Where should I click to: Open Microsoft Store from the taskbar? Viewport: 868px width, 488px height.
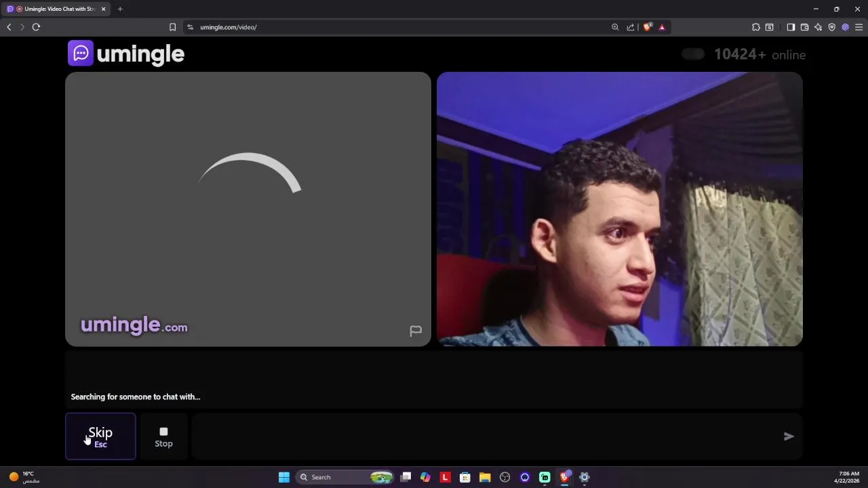pyautogui.click(x=465, y=477)
